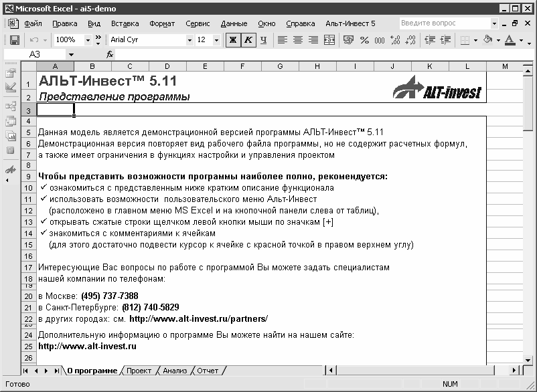This screenshot has width=537, height=392.
Task: Align text right
Action: tap(313, 40)
